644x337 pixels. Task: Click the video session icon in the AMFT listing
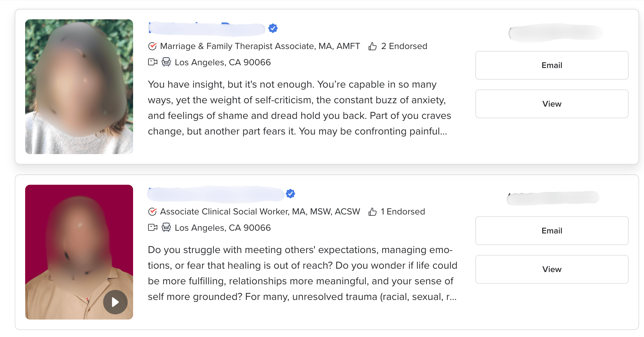[x=152, y=62]
